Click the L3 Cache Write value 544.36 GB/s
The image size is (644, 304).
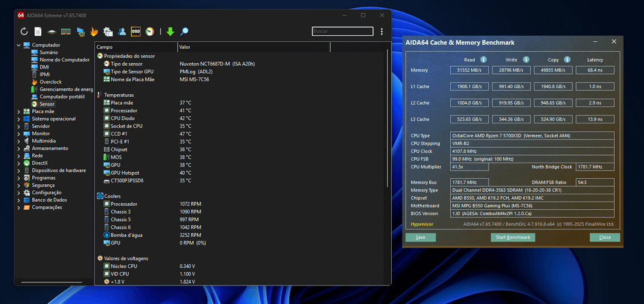pos(512,119)
